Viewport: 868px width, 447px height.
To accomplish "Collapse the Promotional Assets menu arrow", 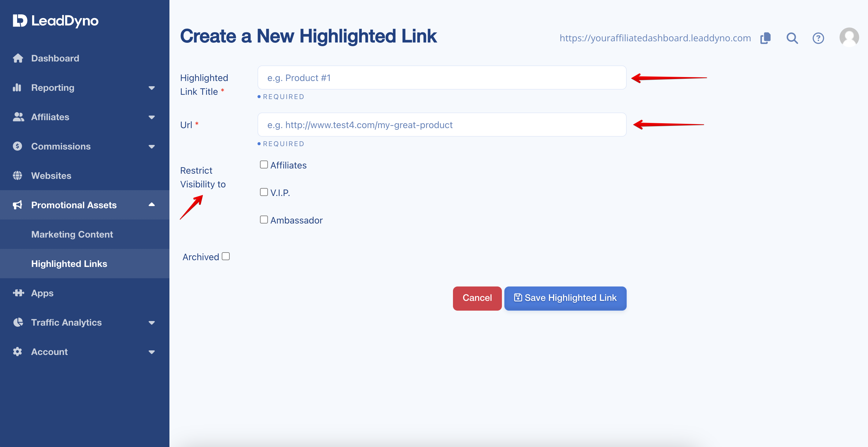I will 152,205.
